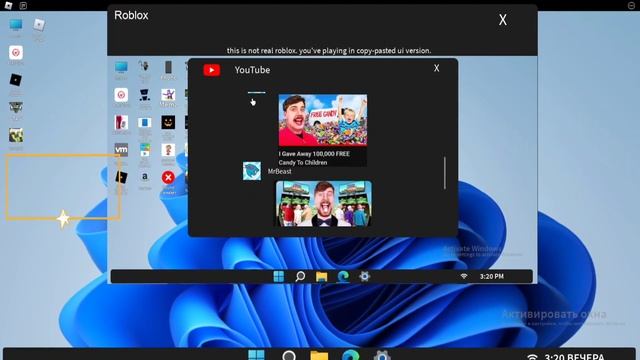Launch Edge on the inner Roblox taskbar
640x360 pixels.
tap(343, 276)
